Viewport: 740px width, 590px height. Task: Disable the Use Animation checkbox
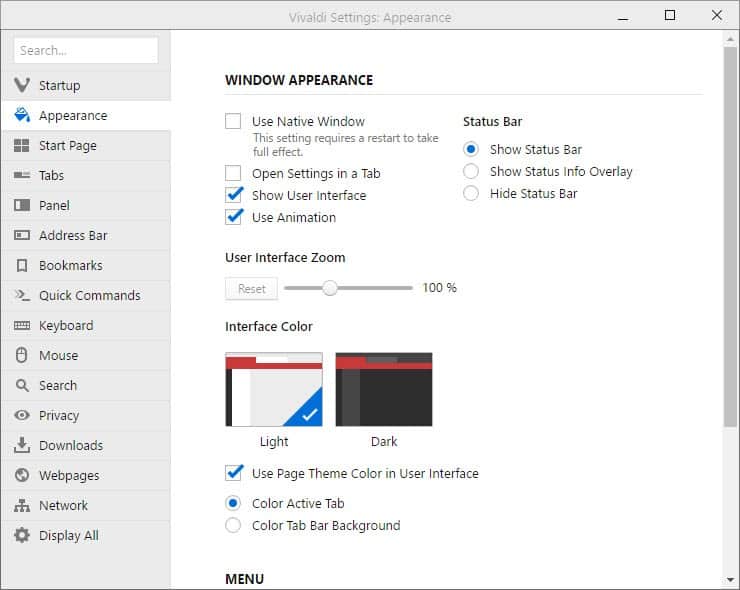click(x=233, y=217)
